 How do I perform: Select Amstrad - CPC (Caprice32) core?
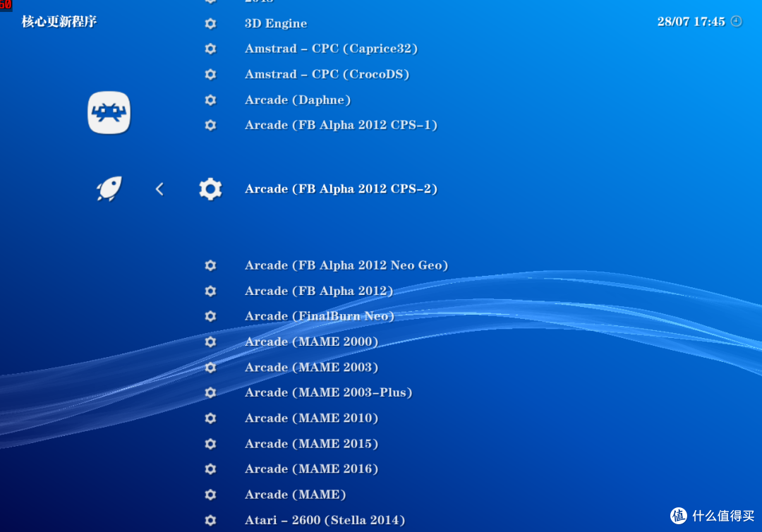[331, 49]
